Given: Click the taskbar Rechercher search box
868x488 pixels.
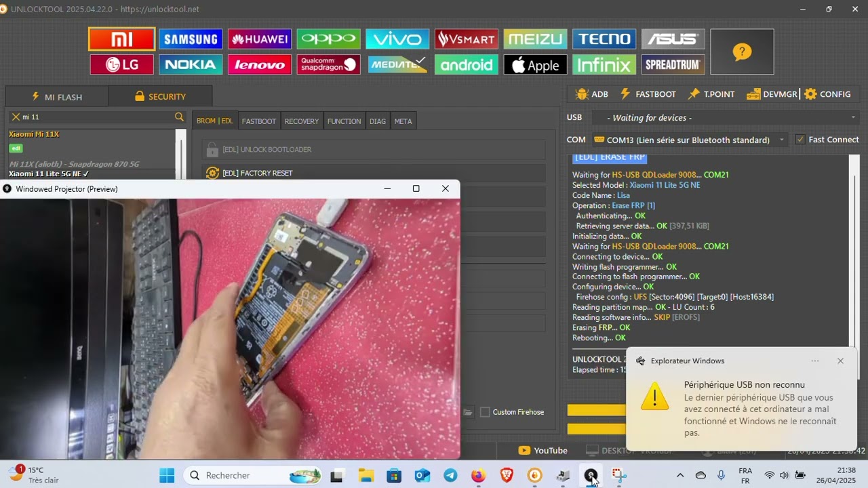Looking at the screenshot, I should coord(254,475).
